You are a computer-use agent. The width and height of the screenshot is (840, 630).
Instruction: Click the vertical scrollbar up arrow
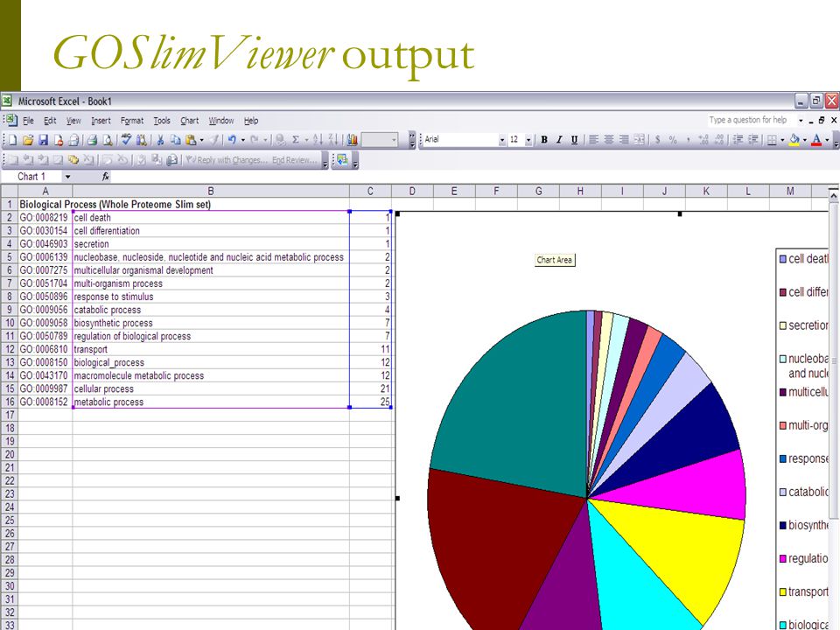834,197
